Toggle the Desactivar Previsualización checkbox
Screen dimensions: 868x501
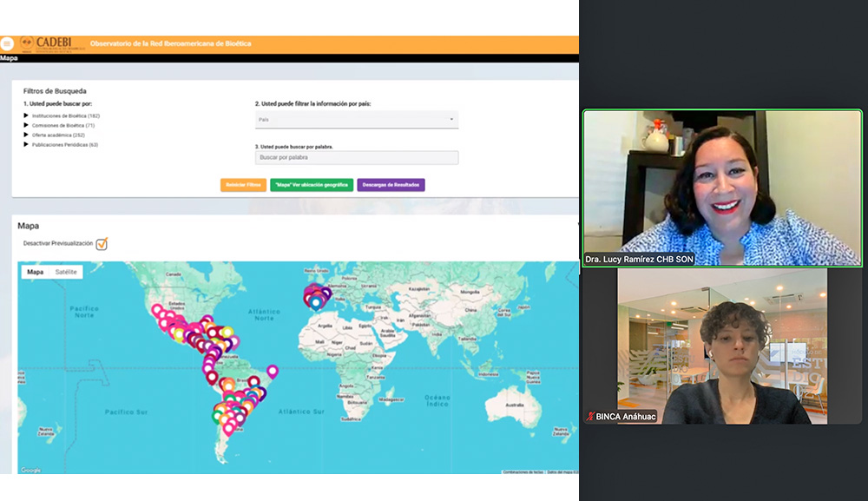(102, 244)
